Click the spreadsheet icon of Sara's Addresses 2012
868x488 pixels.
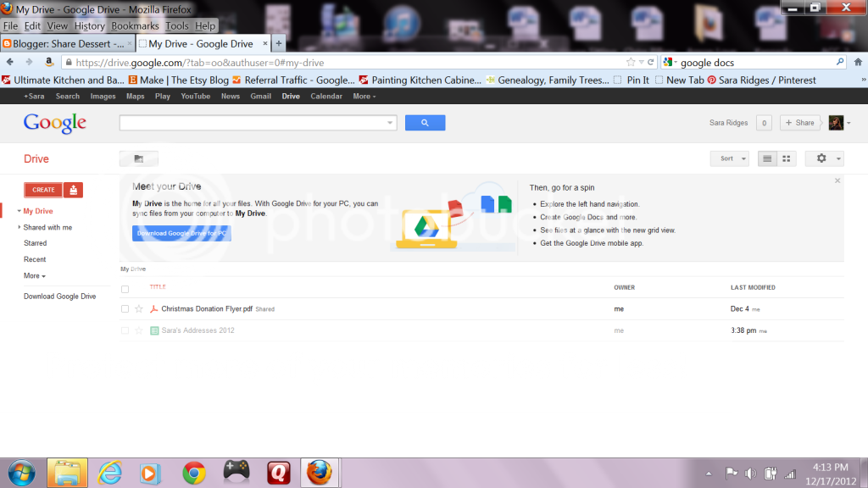pos(154,330)
